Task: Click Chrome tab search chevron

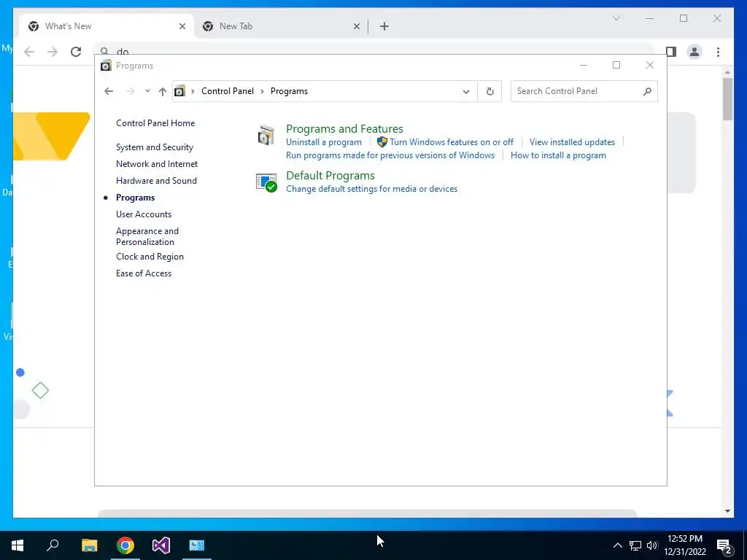Action: point(616,18)
